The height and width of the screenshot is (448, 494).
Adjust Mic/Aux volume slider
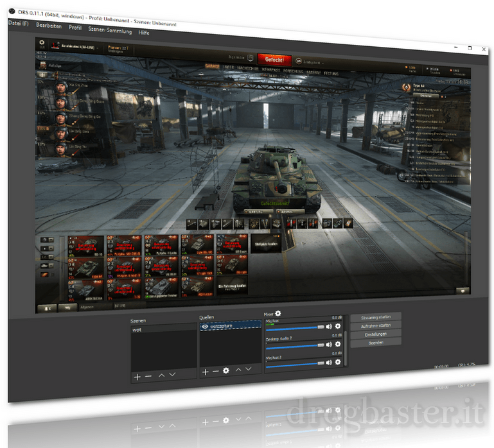(x=295, y=328)
